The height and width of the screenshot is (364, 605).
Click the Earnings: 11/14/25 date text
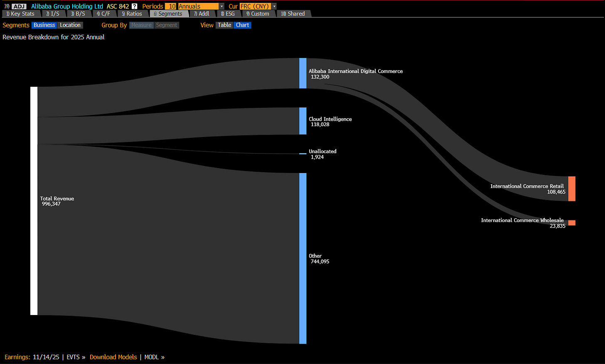coord(32,357)
